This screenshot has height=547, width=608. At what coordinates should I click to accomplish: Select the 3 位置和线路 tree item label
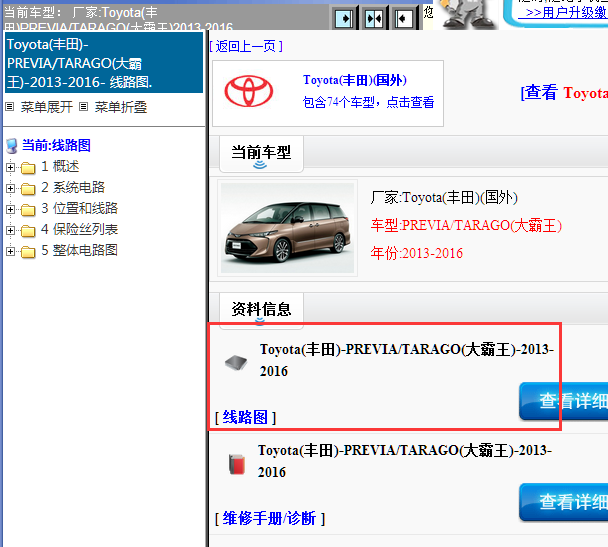tap(79, 209)
